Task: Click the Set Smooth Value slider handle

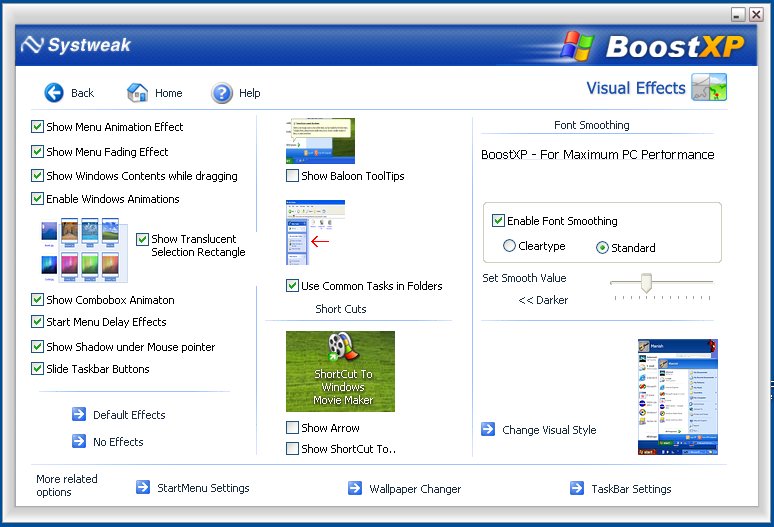Action: point(646,283)
